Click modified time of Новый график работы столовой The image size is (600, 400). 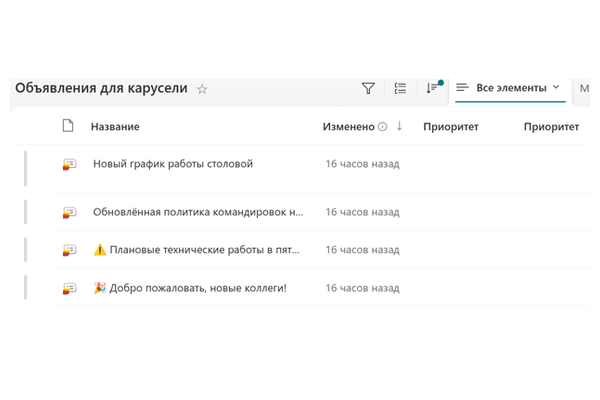point(362,164)
